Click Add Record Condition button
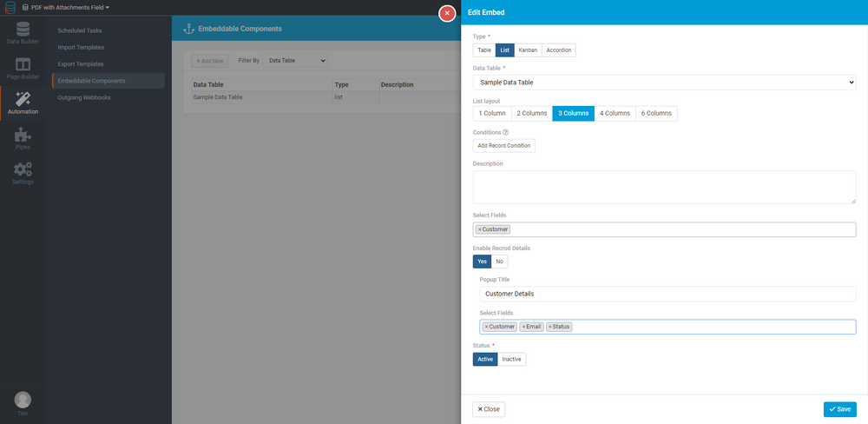 coord(503,146)
